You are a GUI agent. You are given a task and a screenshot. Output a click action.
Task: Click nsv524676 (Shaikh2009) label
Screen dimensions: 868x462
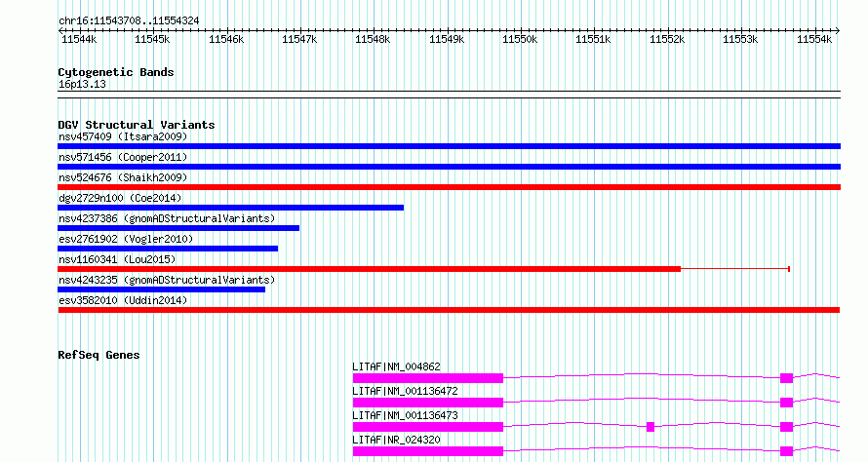pos(123,177)
